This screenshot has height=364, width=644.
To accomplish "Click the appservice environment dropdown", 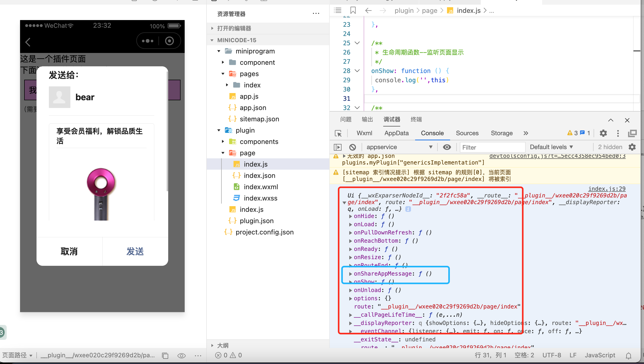I will point(398,146).
